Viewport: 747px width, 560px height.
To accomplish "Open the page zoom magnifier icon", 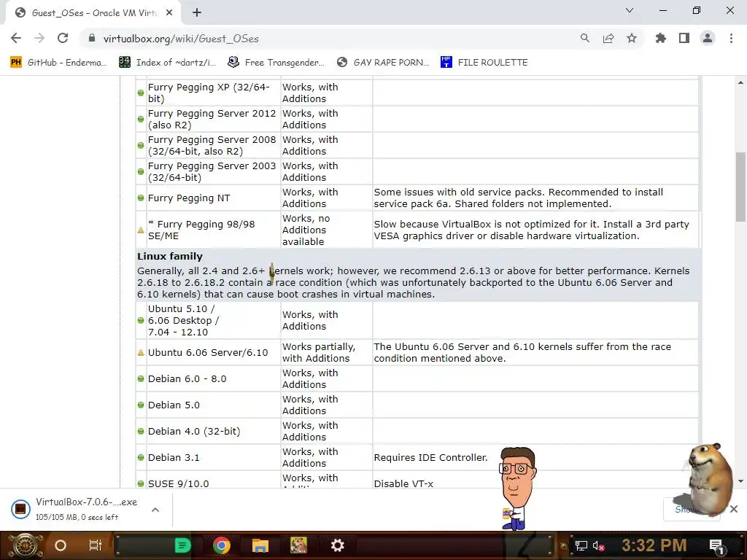I will [584, 38].
